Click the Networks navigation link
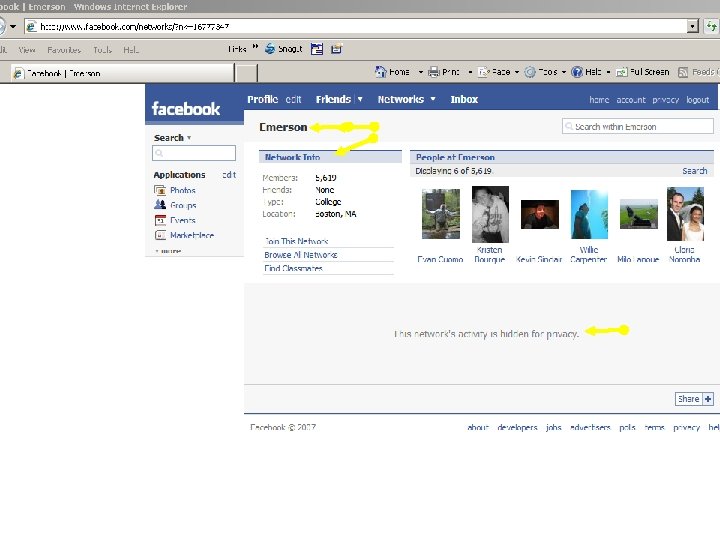720x540 pixels. pyautogui.click(x=400, y=99)
